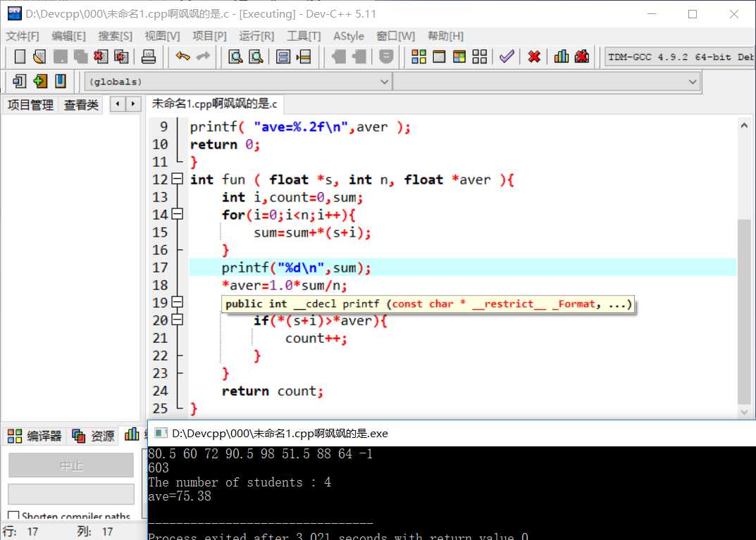
Task: Switch to the 编译器 bottom tab
Action: 35,436
